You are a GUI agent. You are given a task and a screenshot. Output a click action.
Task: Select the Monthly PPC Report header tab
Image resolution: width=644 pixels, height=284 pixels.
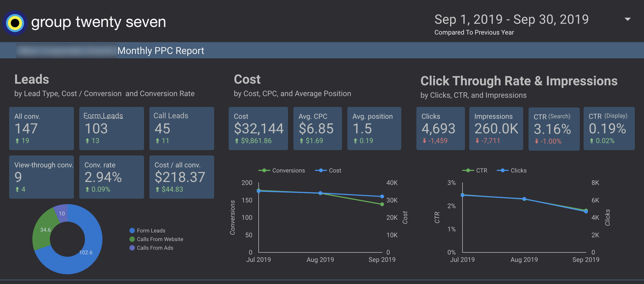point(161,50)
